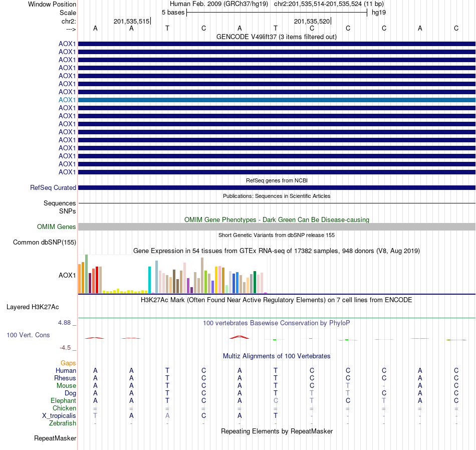Click the 100 Vert. Cons track label

[28, 335]
